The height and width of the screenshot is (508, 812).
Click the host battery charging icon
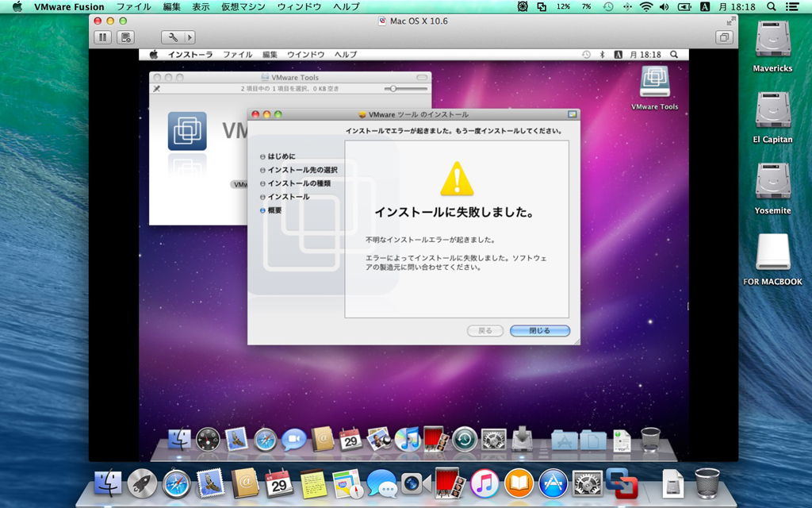[684, 6]
